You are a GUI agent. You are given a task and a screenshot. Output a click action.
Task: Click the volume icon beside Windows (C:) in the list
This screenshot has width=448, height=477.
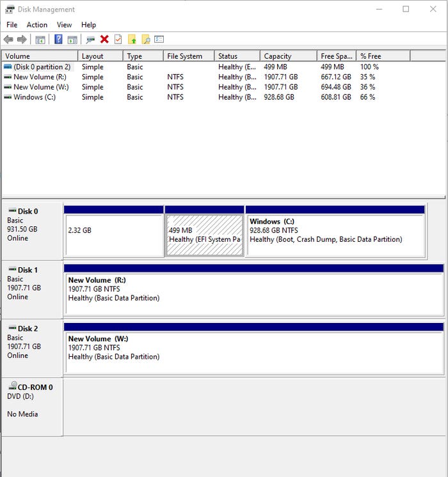pyautogui.click(x=8, y=97)
